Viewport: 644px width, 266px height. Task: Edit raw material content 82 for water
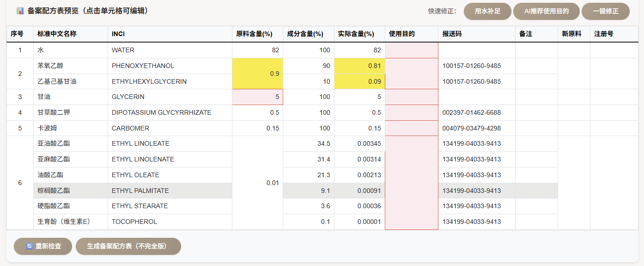(257, 50)
